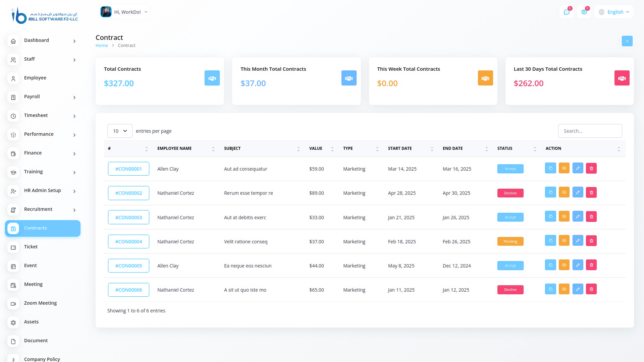The image size is (644, 362).
Task: Click the Home breadcrumb link
Action: (102, 46)
